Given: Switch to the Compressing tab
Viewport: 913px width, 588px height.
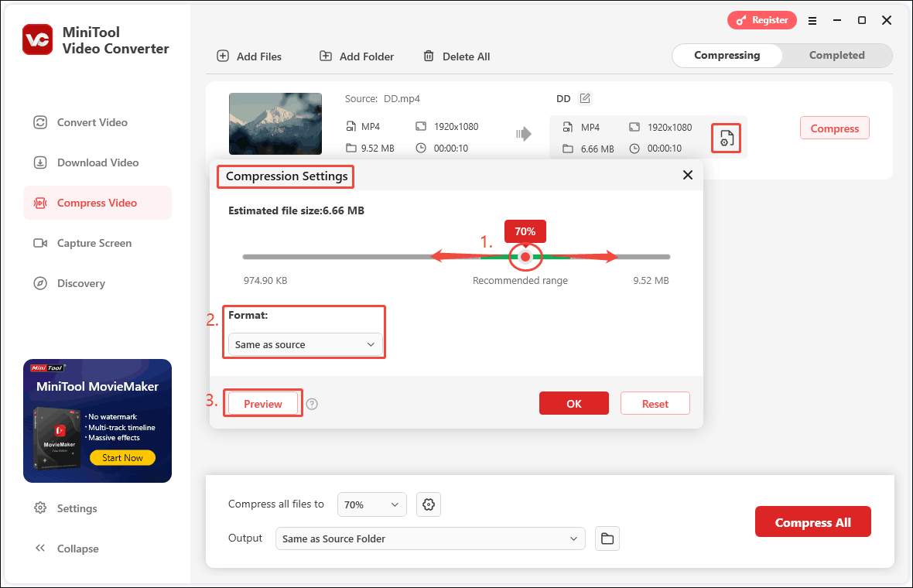Looking at the screenshot, I should tap(727, 55).
